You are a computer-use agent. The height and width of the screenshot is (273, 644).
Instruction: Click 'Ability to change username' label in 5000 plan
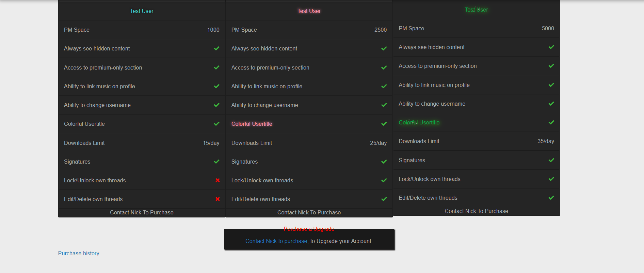click(432, 104)
